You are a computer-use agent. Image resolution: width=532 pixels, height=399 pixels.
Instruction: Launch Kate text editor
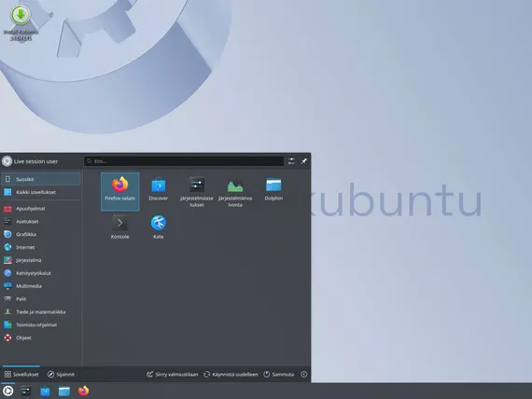coord(158,227)
